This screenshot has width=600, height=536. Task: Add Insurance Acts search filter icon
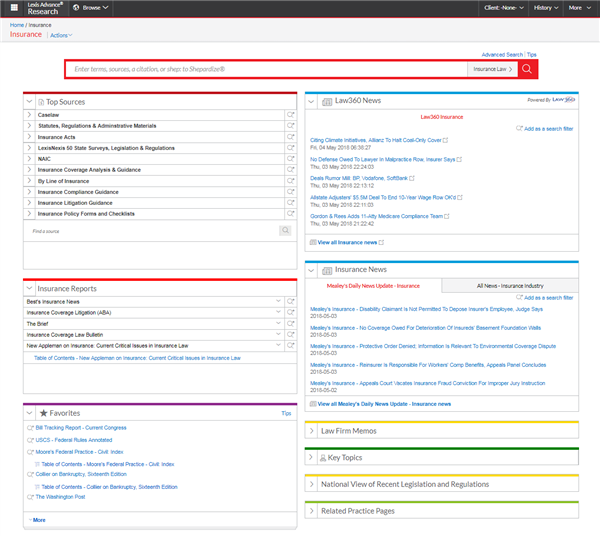click(x=291, y=137)
